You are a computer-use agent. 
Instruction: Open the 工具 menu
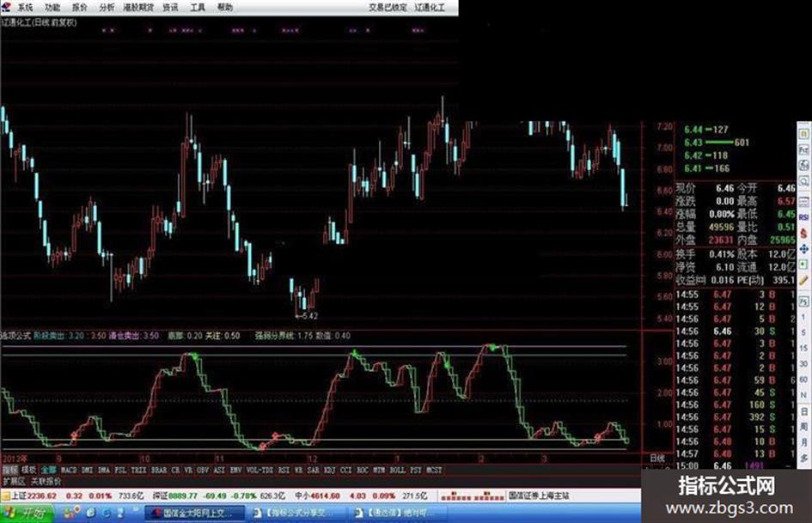(198, 7)
